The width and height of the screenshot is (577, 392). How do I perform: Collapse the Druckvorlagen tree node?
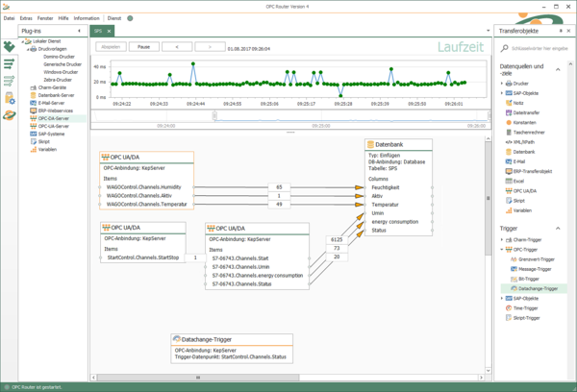28,49
